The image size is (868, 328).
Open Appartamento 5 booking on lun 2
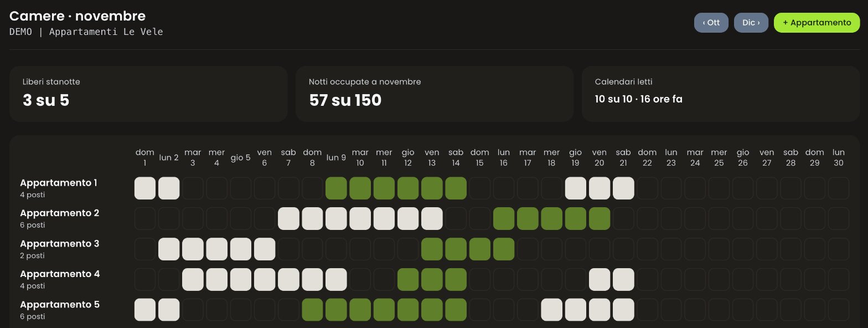[169, 310]
